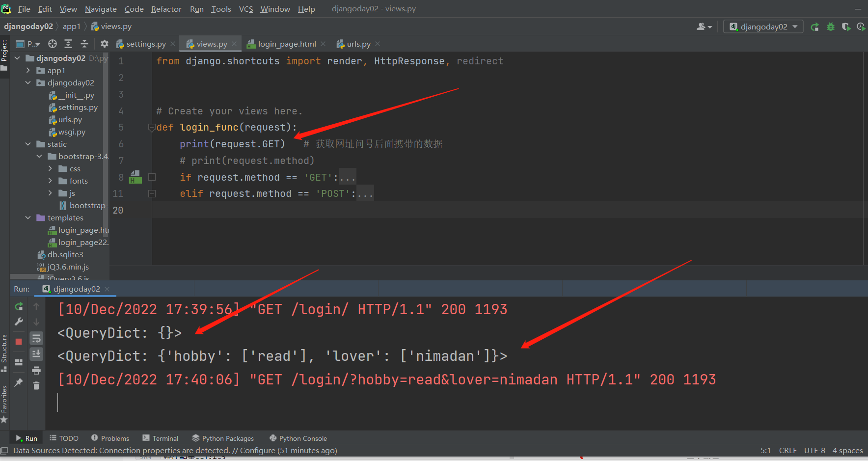The image size is (868, 461).
Task: Run djangoday02 with coverage icon
Action: [x=846, y=27]
